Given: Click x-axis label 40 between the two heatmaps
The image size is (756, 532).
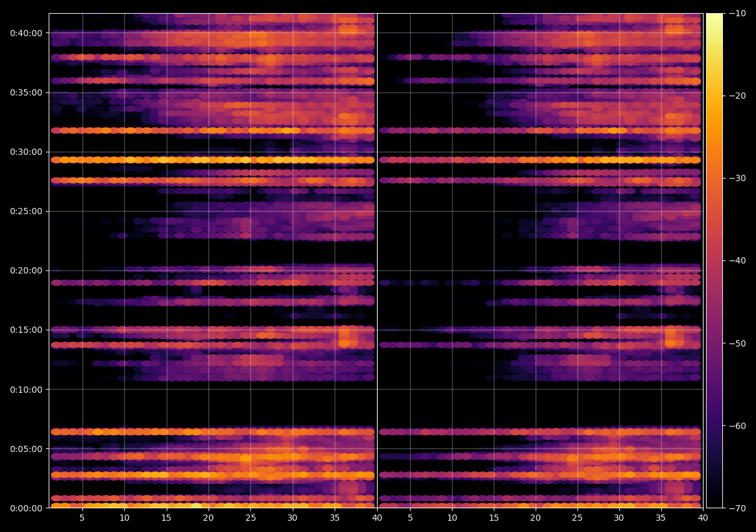Looking at the screenshot, I should pyautogui.click(x=377, y=518).
